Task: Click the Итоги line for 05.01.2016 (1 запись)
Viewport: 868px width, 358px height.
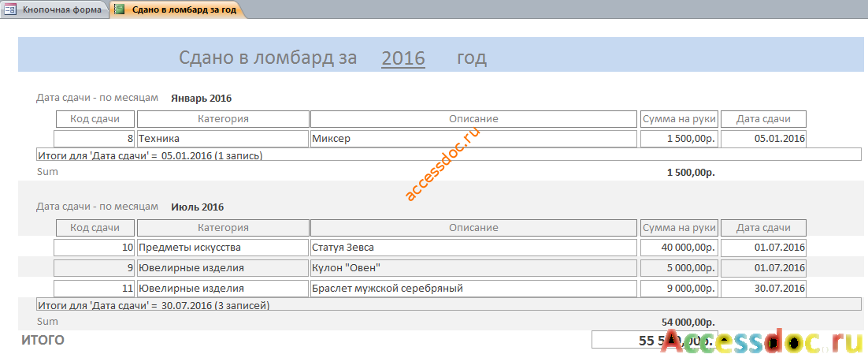Action: [x=448, y=155]
